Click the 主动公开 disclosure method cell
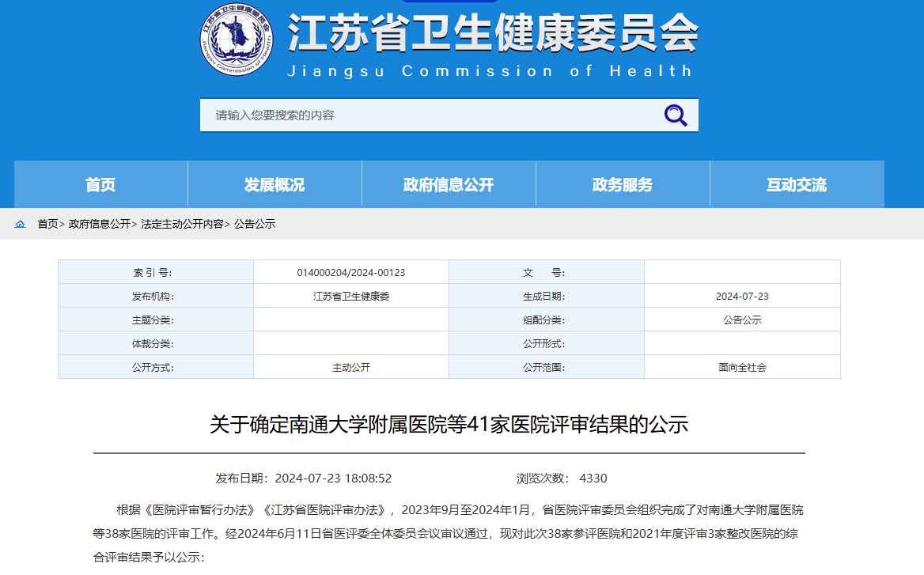 pos(350,367)
